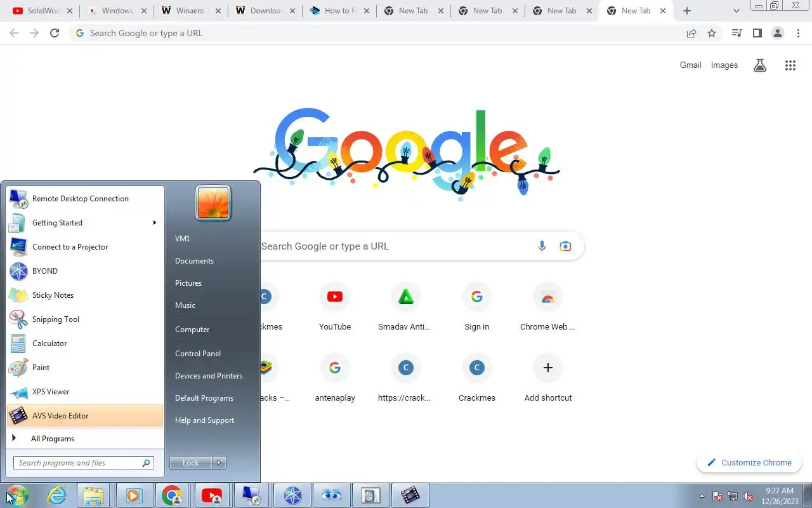Launch Calculator from Start menu
This screenshot has width=812, height=508.
(85, 344)
